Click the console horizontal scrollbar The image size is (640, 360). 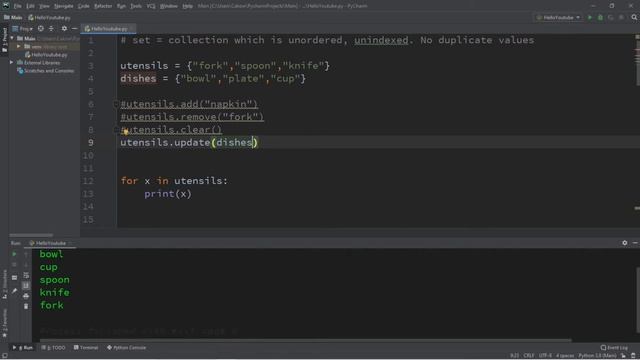(x=305, y=340)
